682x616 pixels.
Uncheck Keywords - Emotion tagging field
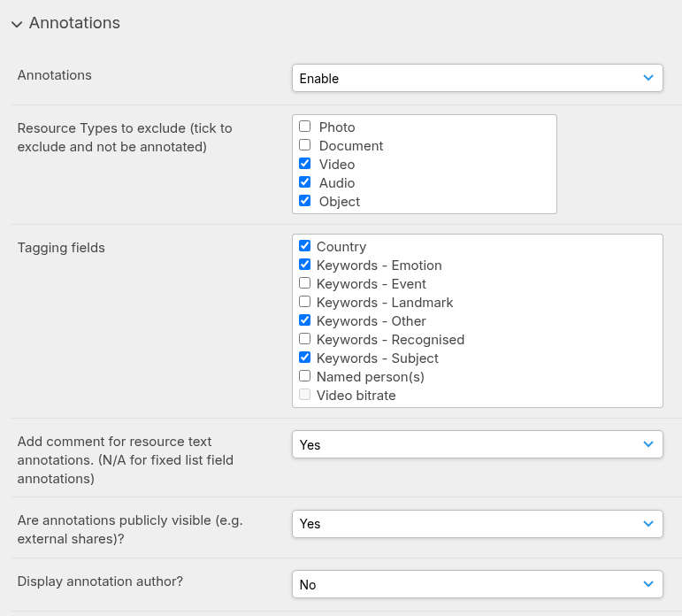(x=305, y=265)
